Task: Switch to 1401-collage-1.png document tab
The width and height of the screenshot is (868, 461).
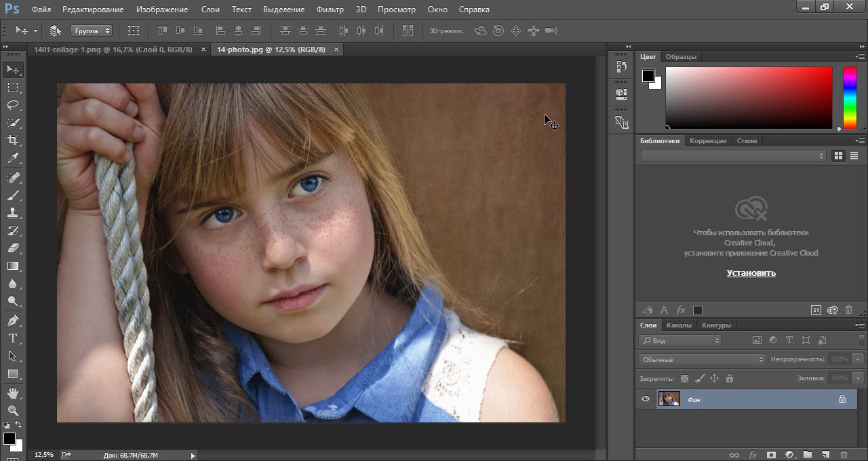Action: pyautogui.click(x=113, y=49)
